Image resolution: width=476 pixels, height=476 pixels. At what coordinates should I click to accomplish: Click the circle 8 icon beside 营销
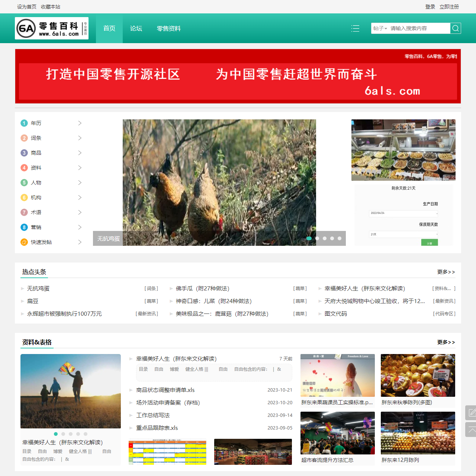pyautogui.click(x=24, y=227)
